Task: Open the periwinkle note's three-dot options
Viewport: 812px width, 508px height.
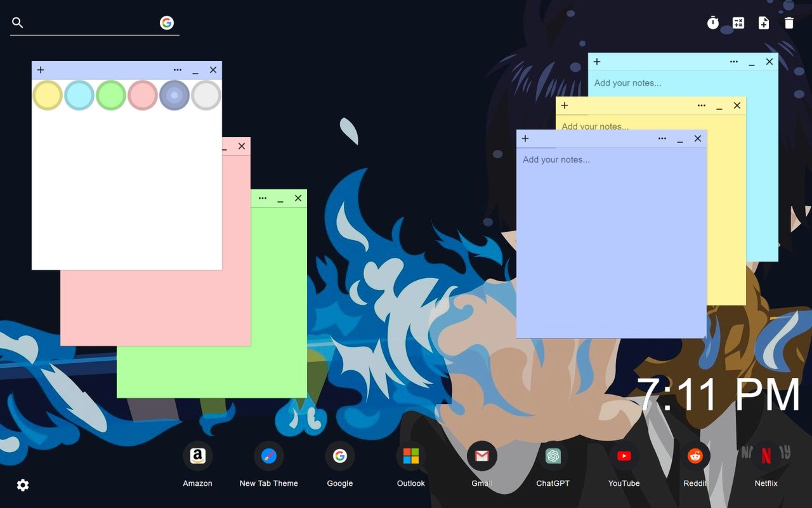Action: (x=662, y=138)
